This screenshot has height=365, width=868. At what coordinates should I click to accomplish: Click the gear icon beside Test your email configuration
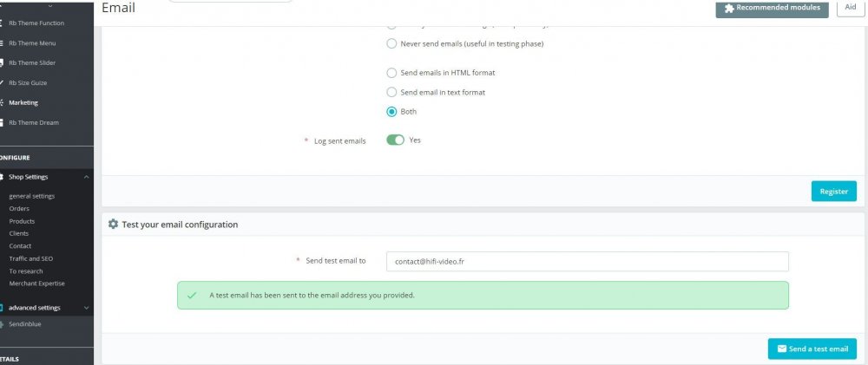click(x=113, y=225)
